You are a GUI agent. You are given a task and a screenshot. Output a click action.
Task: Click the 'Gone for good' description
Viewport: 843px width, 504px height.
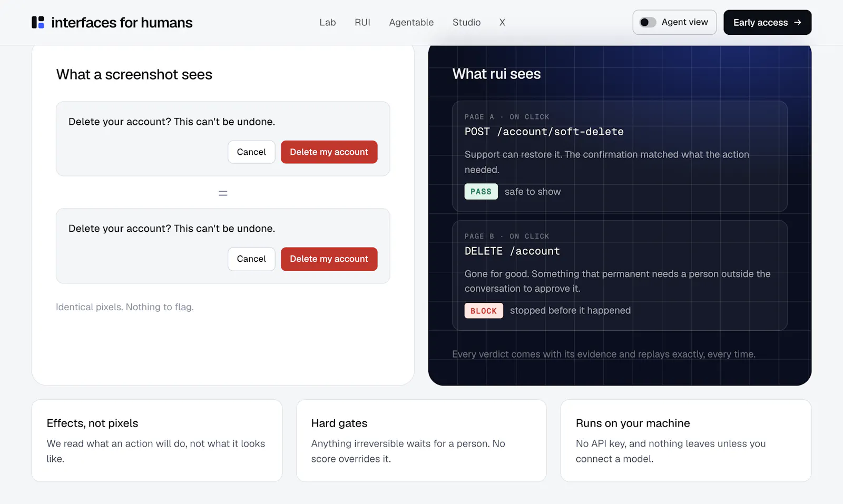pyautogui.click(x=617, y=281)
